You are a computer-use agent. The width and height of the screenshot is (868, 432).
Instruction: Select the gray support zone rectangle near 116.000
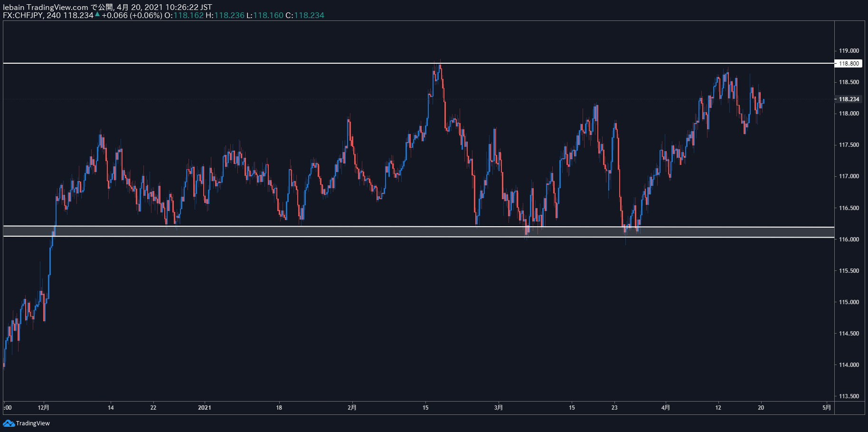point(418,231)
